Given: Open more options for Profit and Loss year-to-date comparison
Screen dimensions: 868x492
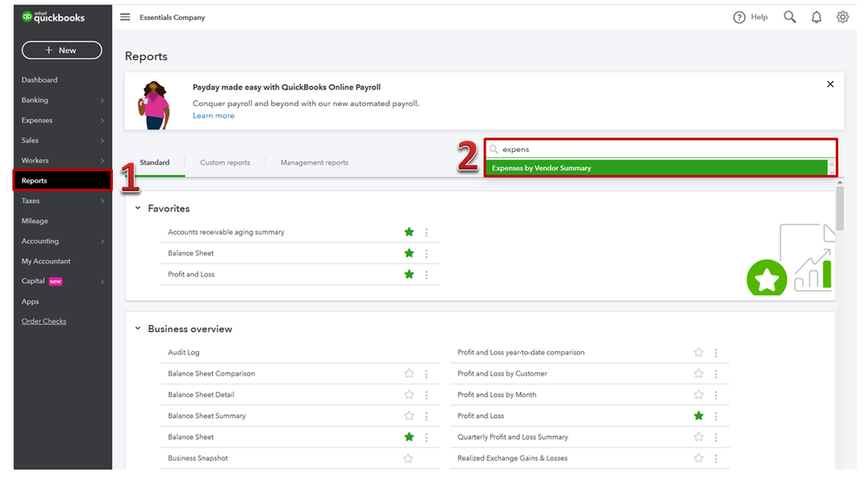Looking at the screenshot, I should (716, 353).
